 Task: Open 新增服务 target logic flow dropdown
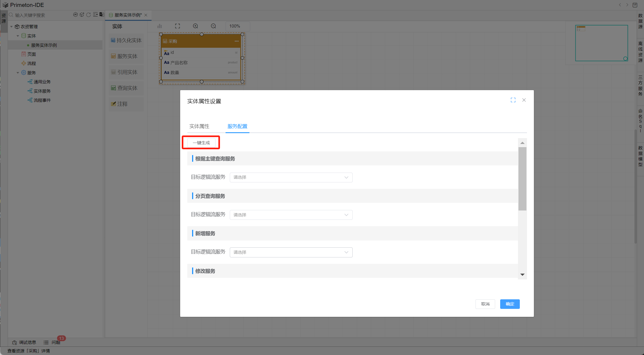[291, 252]
